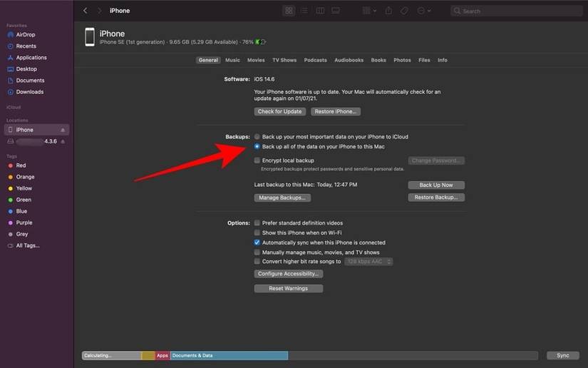The height and width of the screenshot is (368, 588).
Task: Open the Photos tab
Action: [x=402, y=60]
